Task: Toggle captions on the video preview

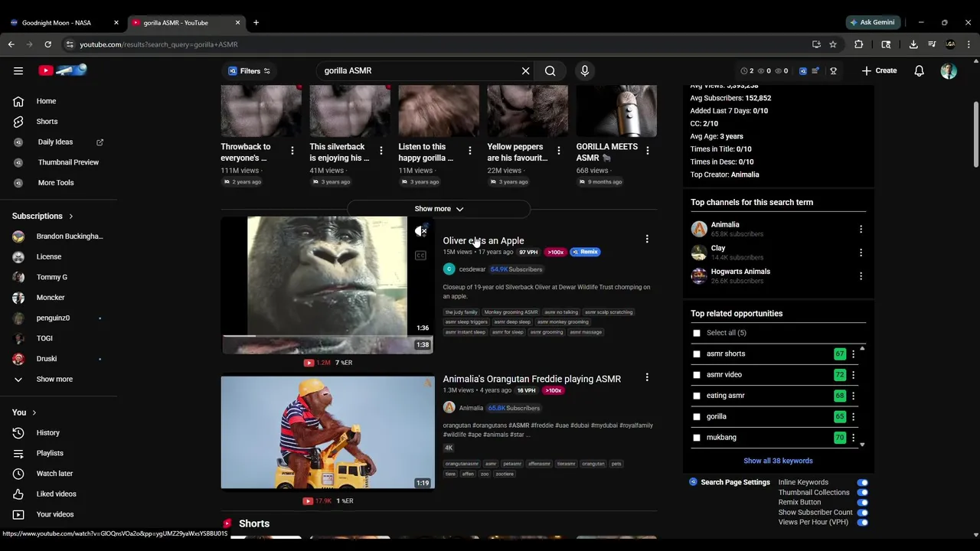Action: (x=420, y=256)
